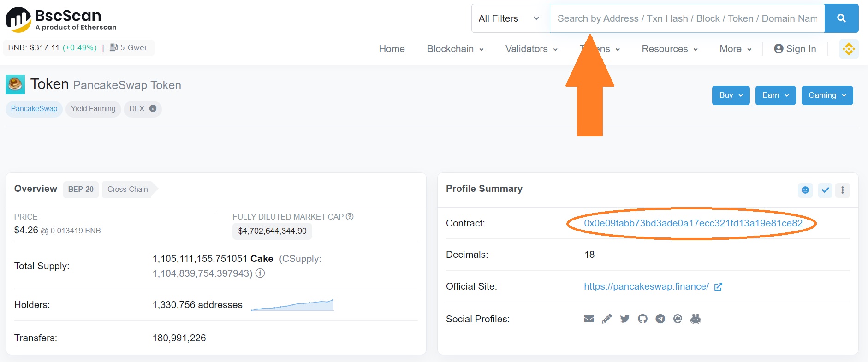
Task: Open the Twitter social profile icon
Action: coord(625,319)
